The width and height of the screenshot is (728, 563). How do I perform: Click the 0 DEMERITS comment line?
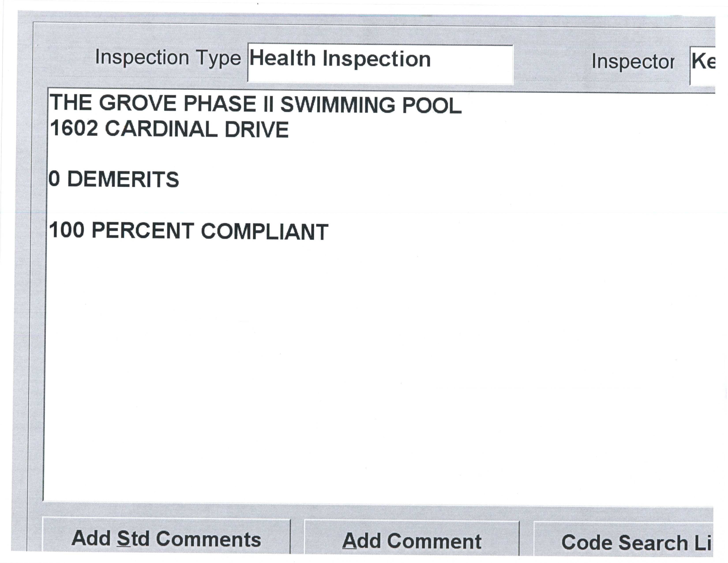point(114,179)
